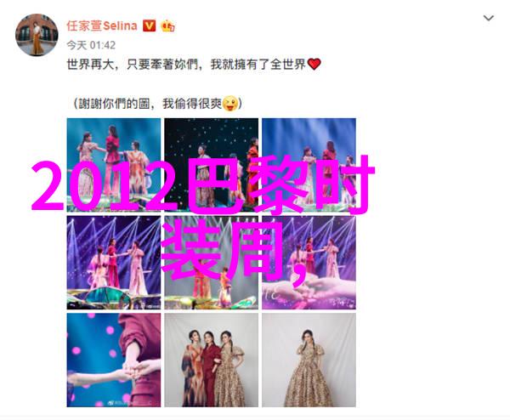Screen dimensions: 510x420
Task: Click the tongue-out smiley emoji
Action: click(230, 104)
